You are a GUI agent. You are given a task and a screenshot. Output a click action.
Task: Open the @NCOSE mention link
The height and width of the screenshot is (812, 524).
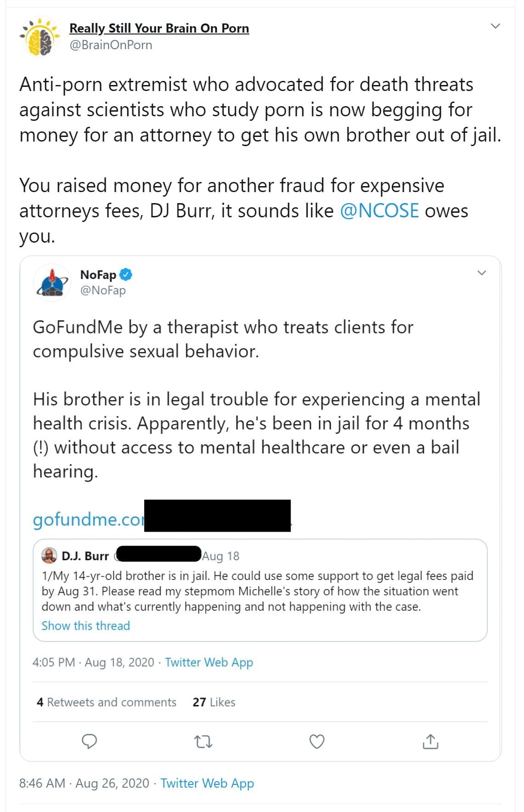(x=379, y=211)
